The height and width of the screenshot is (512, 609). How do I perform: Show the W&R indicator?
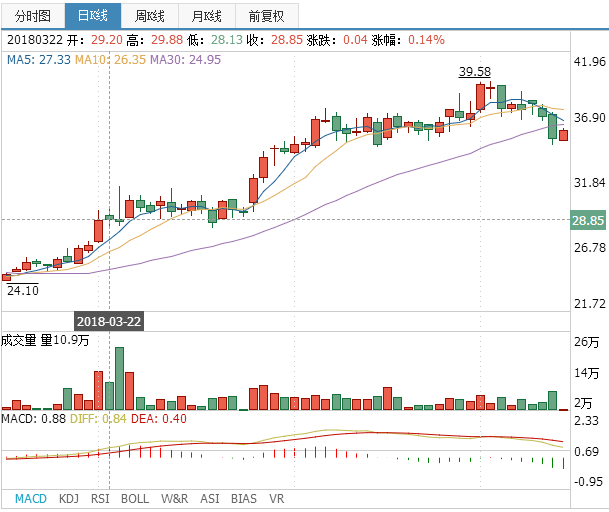pyautogui.click(x=174, y=498)
